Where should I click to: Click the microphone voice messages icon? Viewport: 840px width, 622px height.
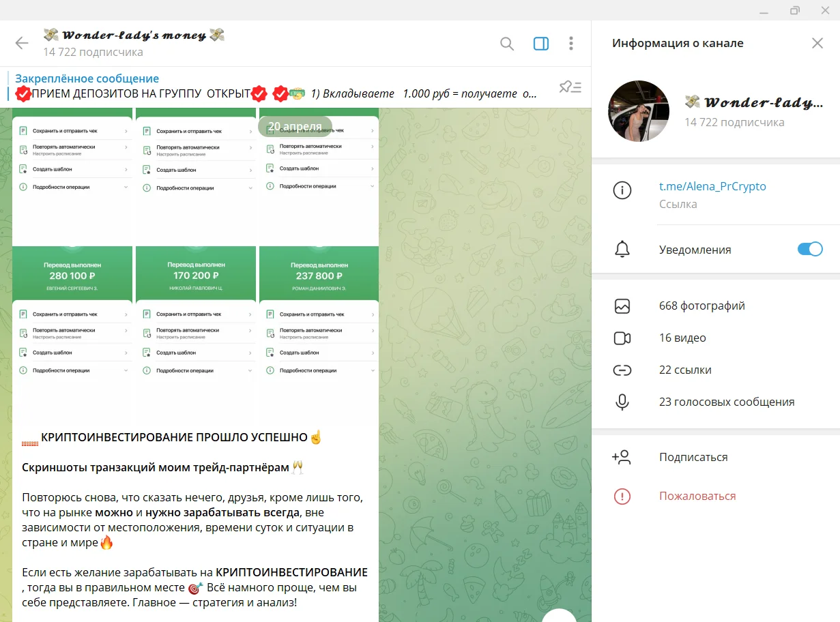click(x=622, y=402)
